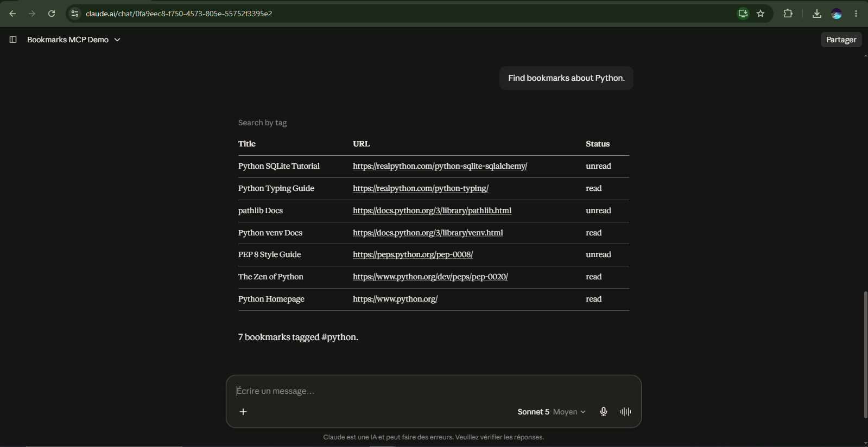Select the 'The Zen of Python' title cell
The width and height of the screenshot is (868, 447).
pos(271,277)
